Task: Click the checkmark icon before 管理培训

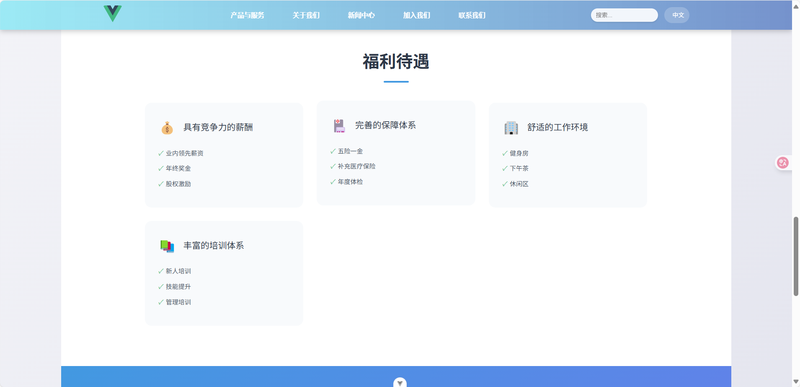Action: 161,302
